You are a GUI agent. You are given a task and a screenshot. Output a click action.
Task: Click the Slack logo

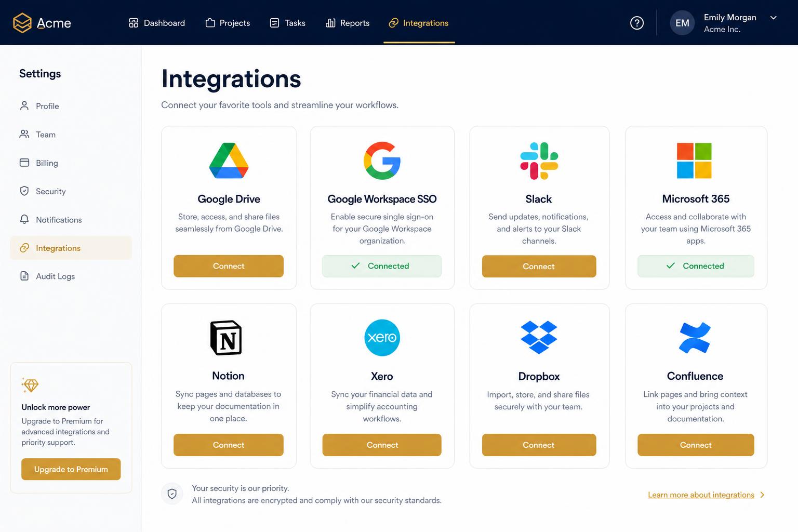539,161
